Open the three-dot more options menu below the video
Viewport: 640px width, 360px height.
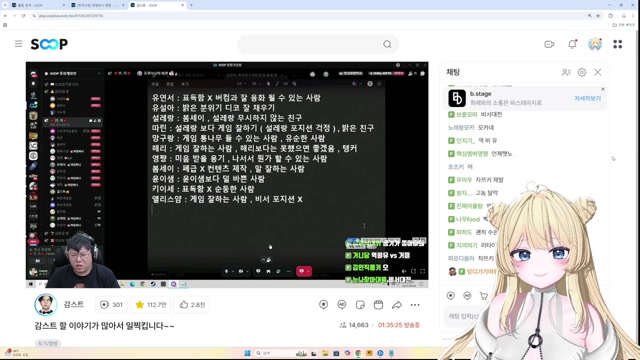tap(415, 305)
